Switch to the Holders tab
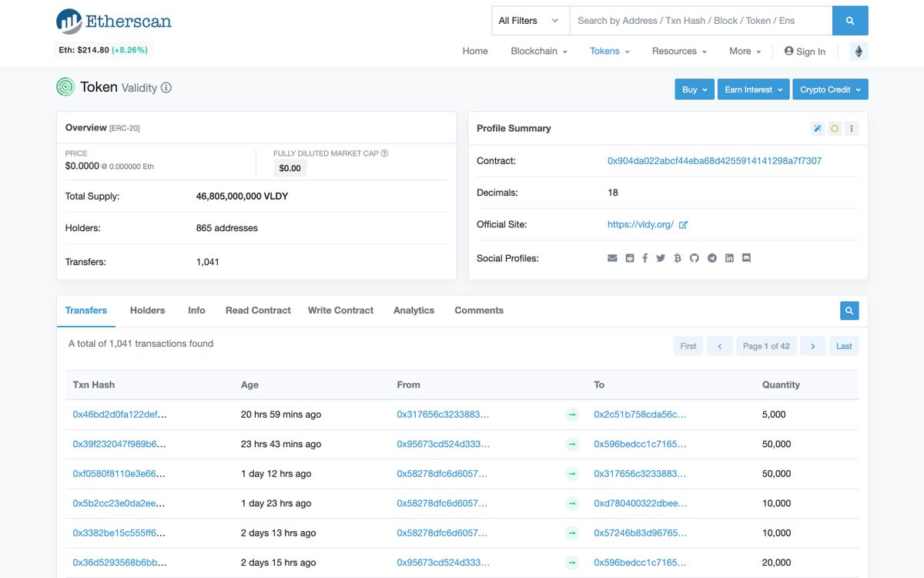This screenshot has width=924, height=578. [x=148, y=311]
